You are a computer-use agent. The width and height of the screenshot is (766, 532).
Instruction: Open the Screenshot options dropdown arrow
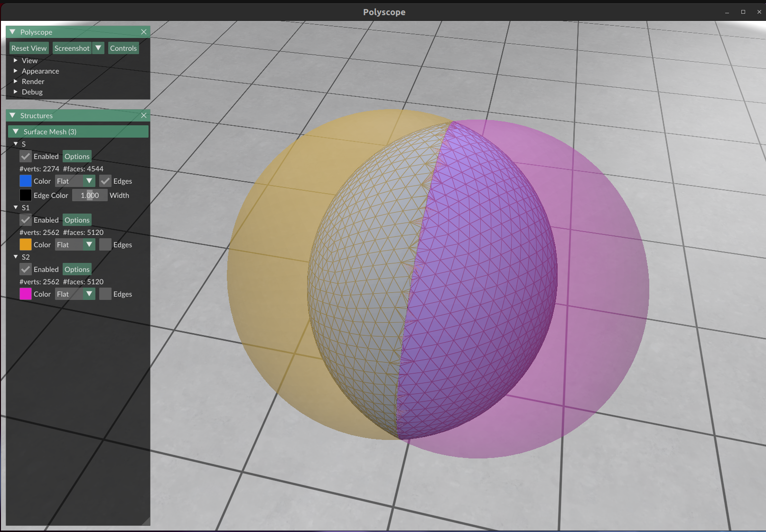98,48
